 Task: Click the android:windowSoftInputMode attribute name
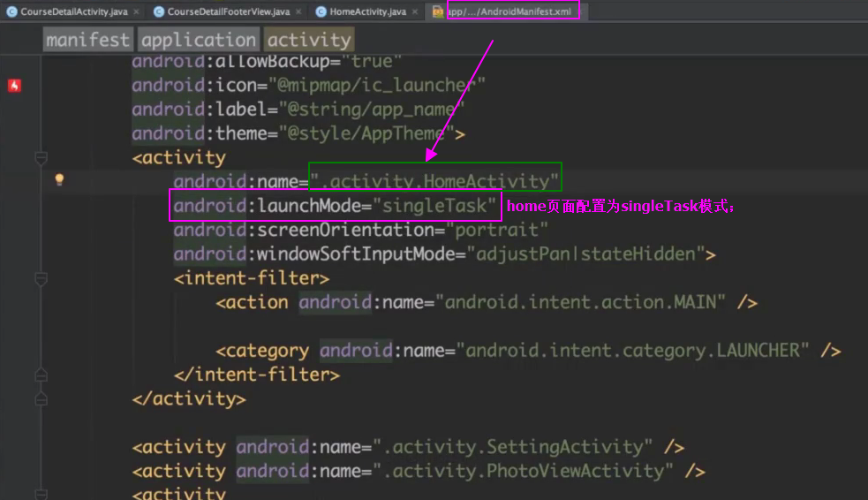click(x=314, y=254)
